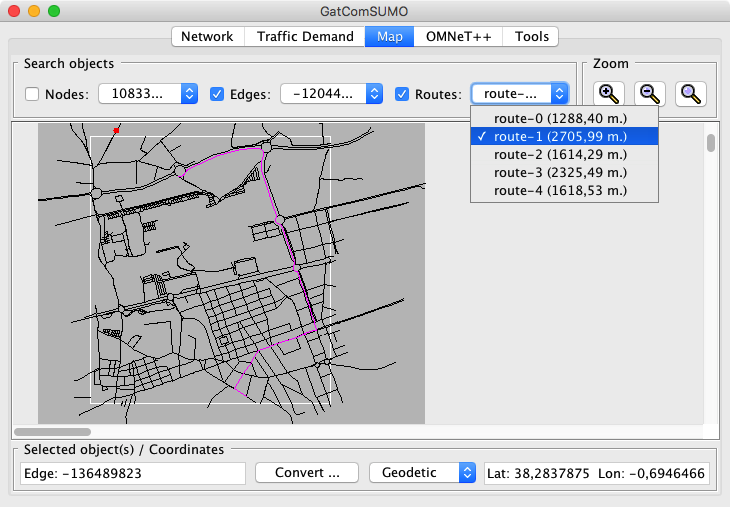This screenshot has height=507, width=730.
Task: Click the zoom in magnifier icon
Action: click(x=608, y=94)
